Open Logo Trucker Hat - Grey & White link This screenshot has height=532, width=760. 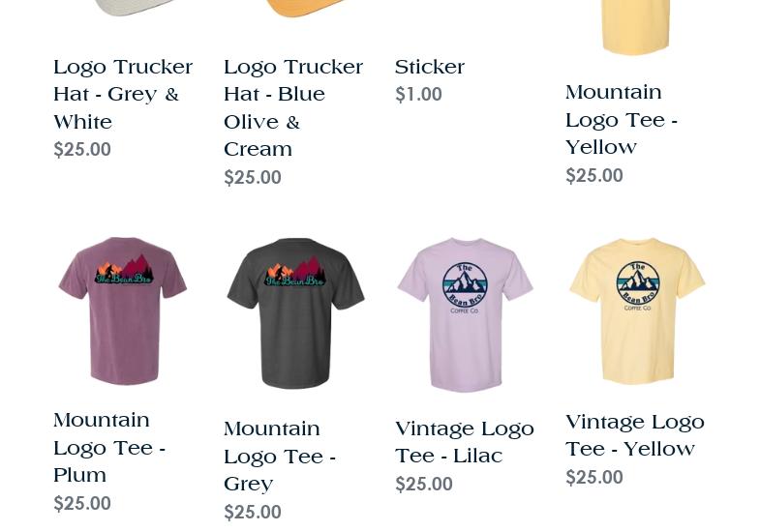tap(123, 95)
